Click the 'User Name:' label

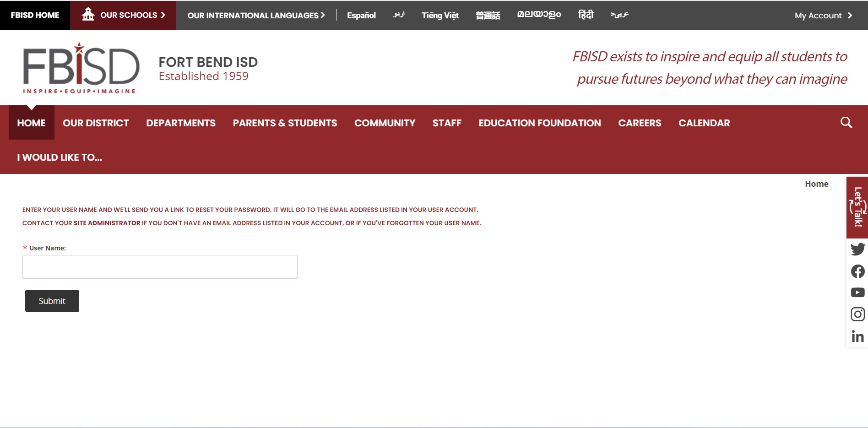pos(48,248)
